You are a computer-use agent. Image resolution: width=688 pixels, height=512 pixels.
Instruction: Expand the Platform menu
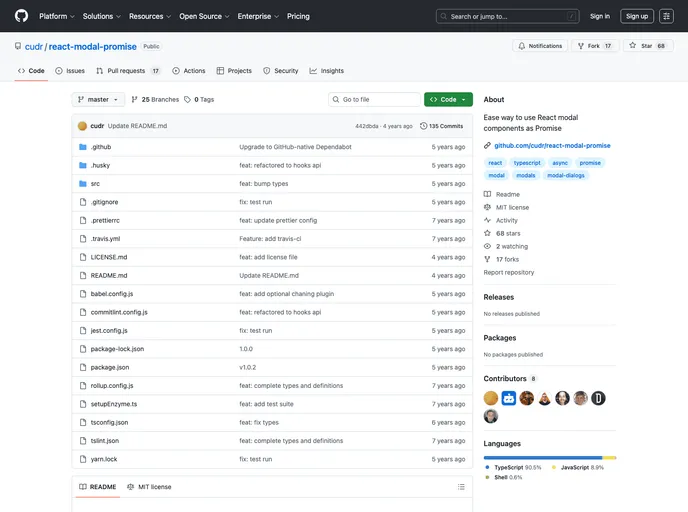click(57, 16)
